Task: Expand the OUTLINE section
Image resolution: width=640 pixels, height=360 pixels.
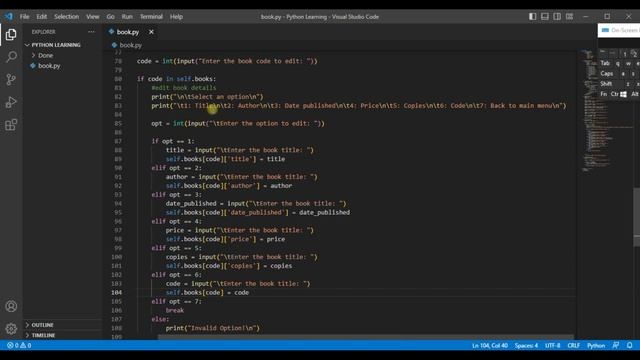Action: [x=42, y=325]
